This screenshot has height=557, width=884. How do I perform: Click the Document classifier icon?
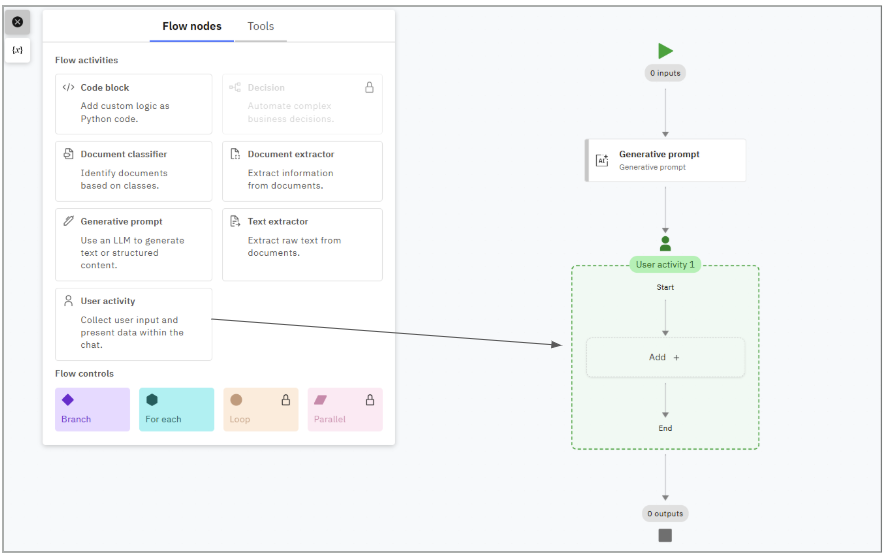[x=68, y=155]
